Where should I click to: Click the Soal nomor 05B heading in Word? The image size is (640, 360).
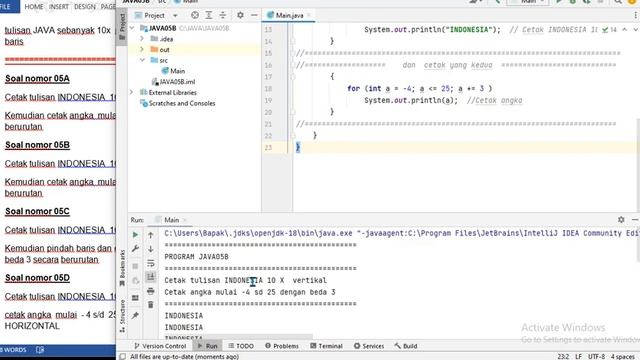click(37, 145)
